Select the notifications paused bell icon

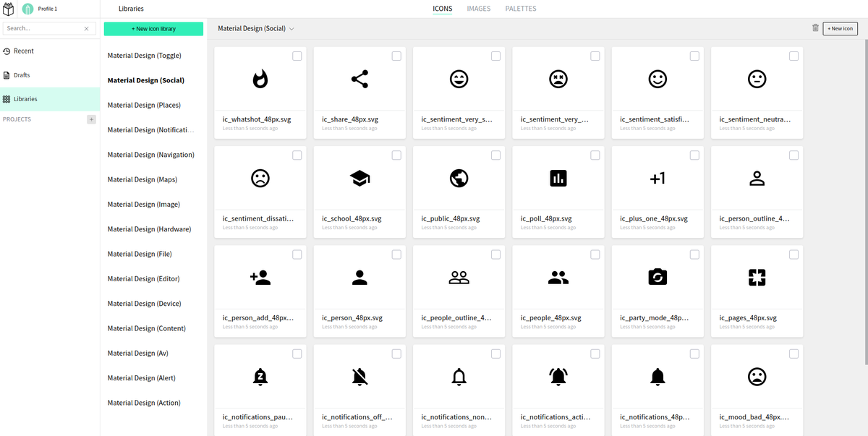tap(260, 377)
